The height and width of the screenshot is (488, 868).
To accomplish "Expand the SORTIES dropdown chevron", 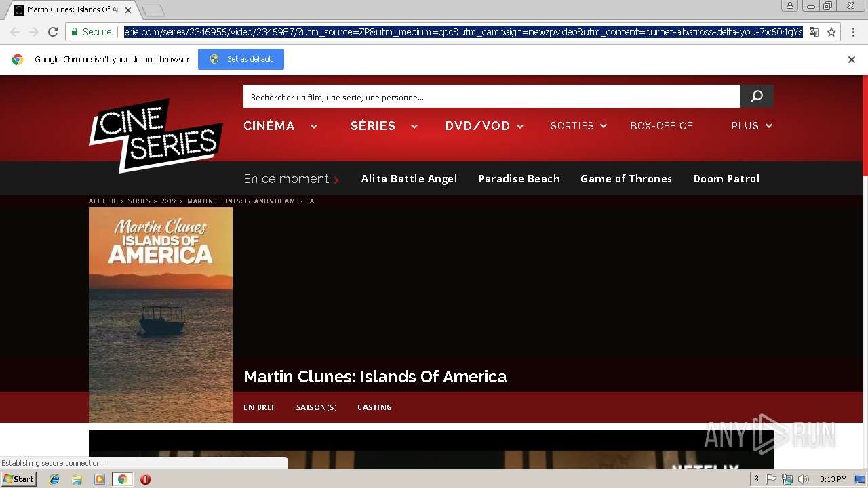I will 604,126.
